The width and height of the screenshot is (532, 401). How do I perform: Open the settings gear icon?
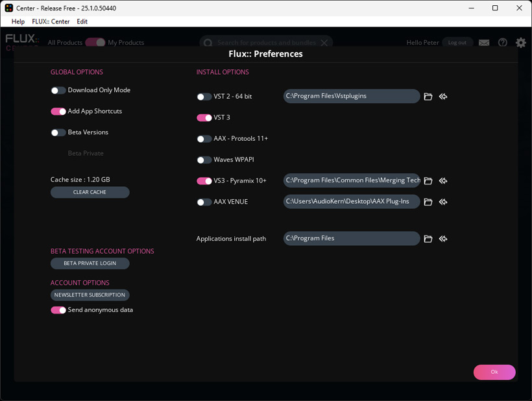click(521, 42)
